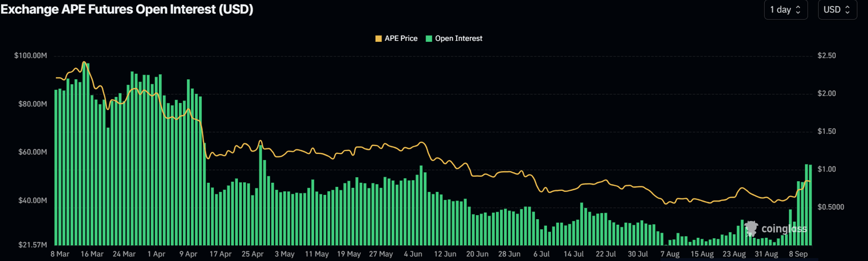The width and height of the screenshot is (868, 261).
Task: Click the 24 Mar date label
Action: pyautogui.click(x=124, y=254)
